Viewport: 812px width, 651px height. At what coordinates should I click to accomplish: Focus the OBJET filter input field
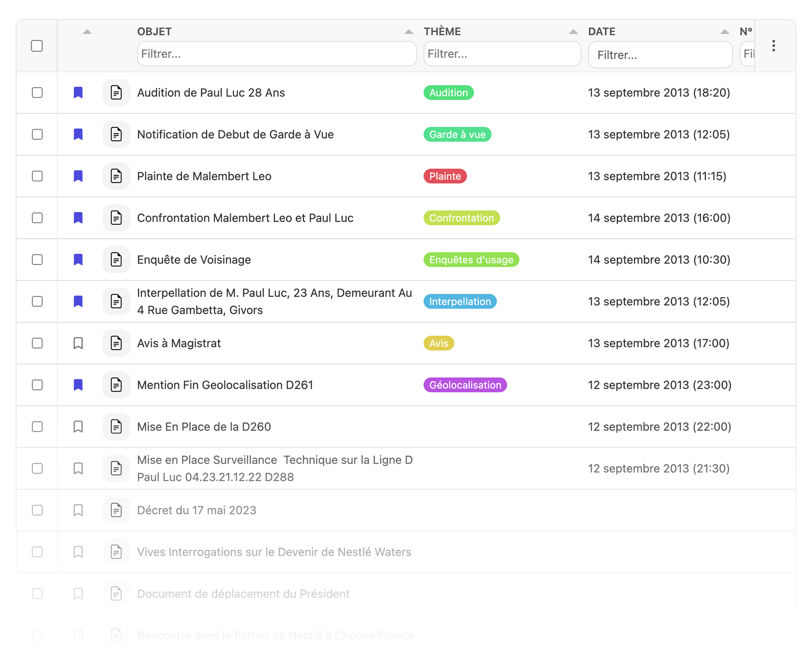point(276,54)
